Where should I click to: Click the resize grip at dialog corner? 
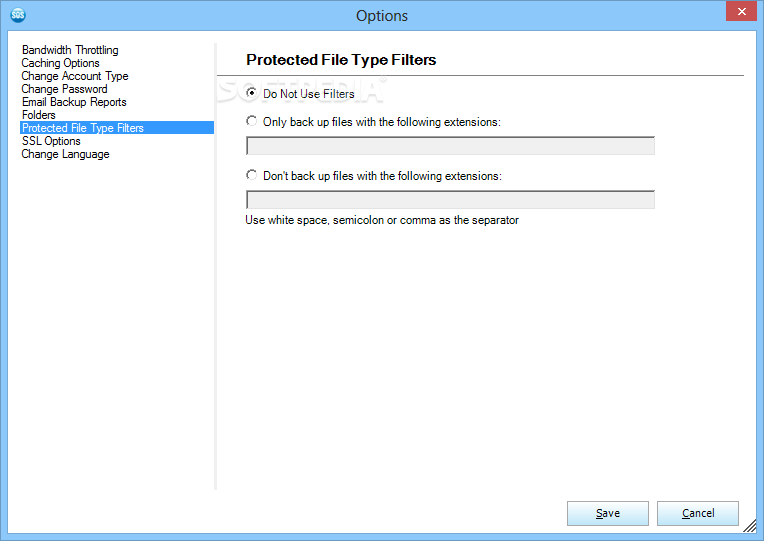tap(750, 526)
